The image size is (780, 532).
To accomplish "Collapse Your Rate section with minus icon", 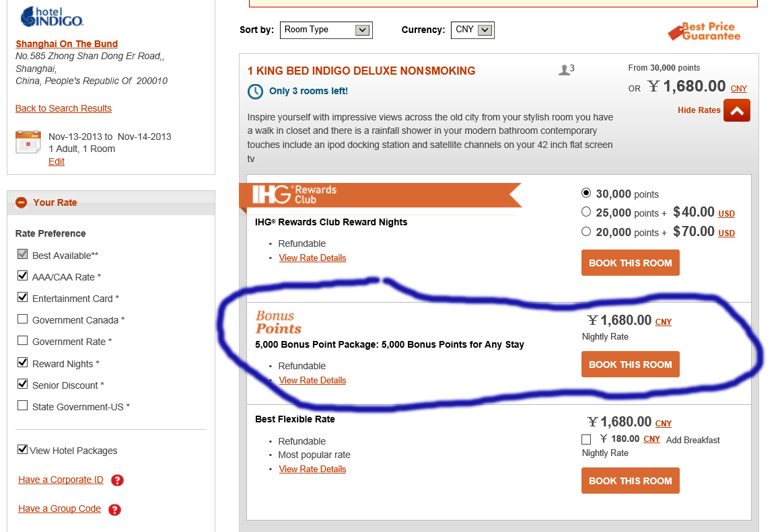I will (x=22, y=202).
